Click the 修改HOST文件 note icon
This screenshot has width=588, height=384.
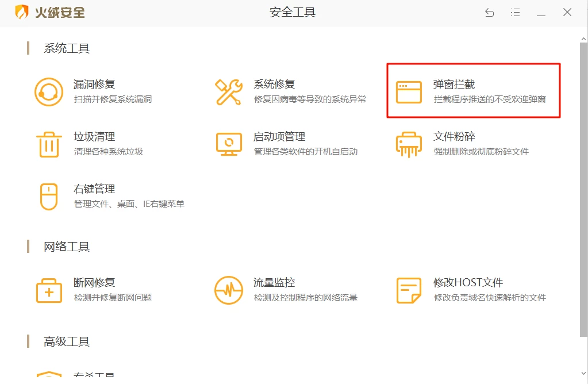pos(409,291)
